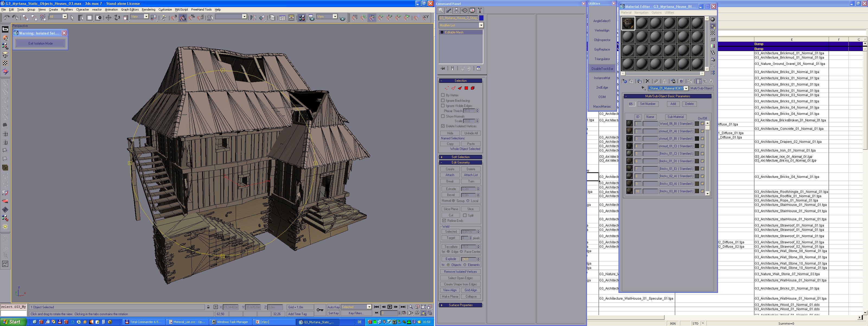The width and height of the screenshot is (868, 326).
Task: Toggle Delete Isolated Vertices checkbox
Action: (x=443, y=126)
